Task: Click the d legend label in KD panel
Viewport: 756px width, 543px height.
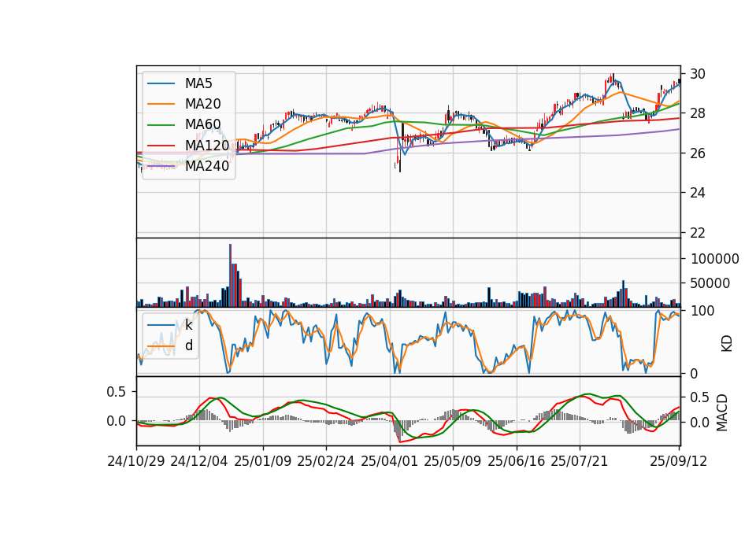Action: pyautogui.click(x=189, y=345)
